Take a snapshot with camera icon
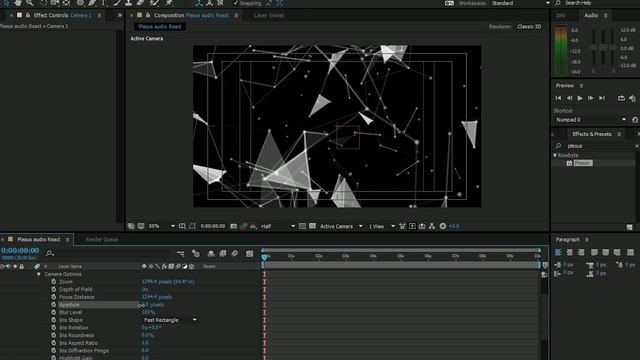640x360 pixels. click(x=233, y=226)
